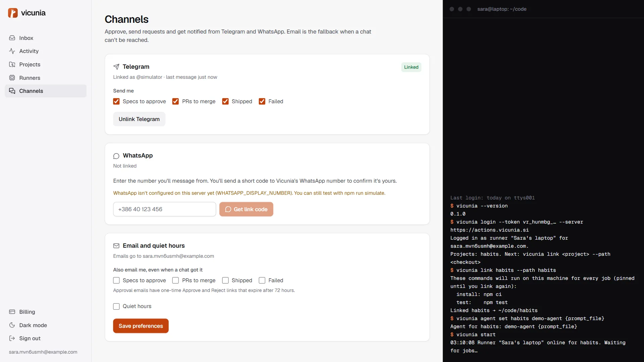Click the Channels chat bubbles icon
Viewport: 644px width, 362px height.
tap(12, 91)
